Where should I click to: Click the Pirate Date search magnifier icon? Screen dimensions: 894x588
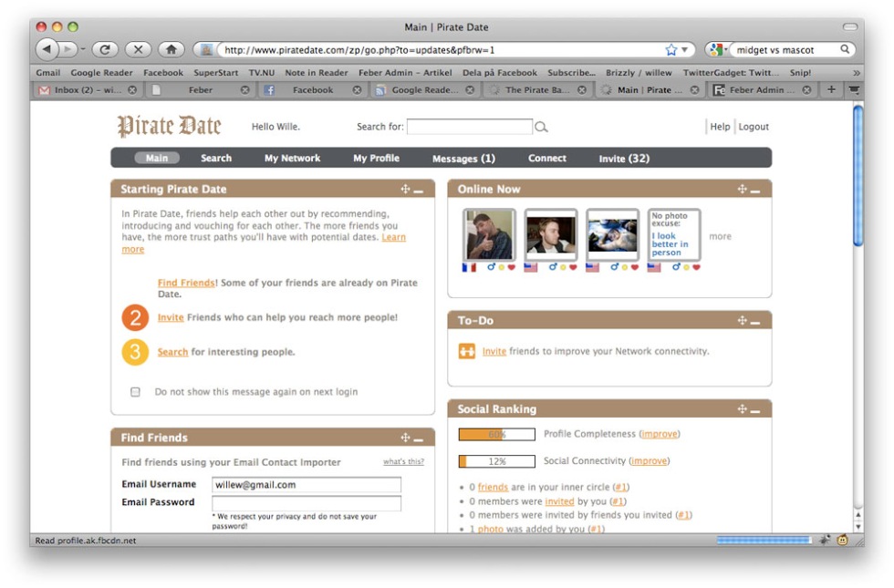pos(541,127)
